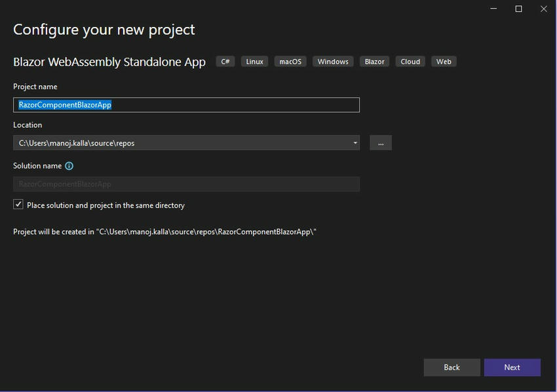The image size is (557, 392).
Task: Minimize the dialog window
Action: coord(493,9)
